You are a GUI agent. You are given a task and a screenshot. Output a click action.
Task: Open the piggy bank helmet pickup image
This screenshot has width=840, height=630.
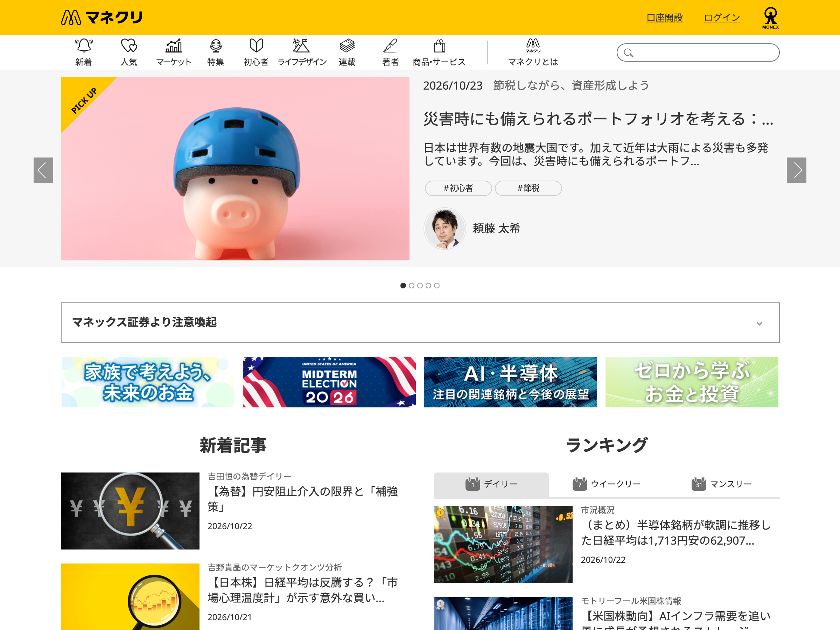235,169
